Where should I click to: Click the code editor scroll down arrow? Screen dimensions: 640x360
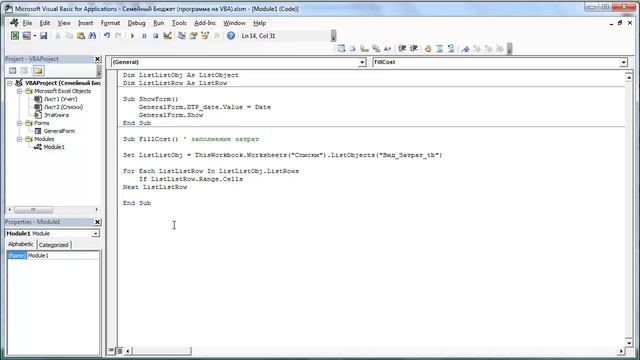629,343
